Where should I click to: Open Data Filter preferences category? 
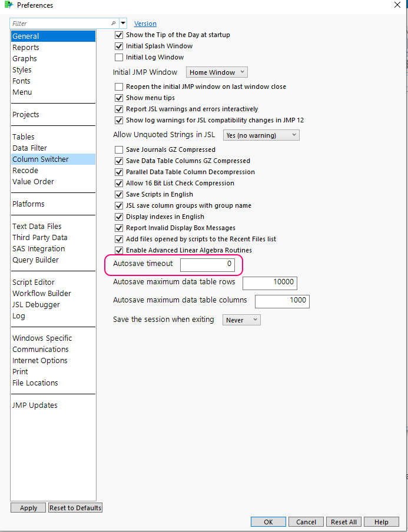[x=54, y=148]
